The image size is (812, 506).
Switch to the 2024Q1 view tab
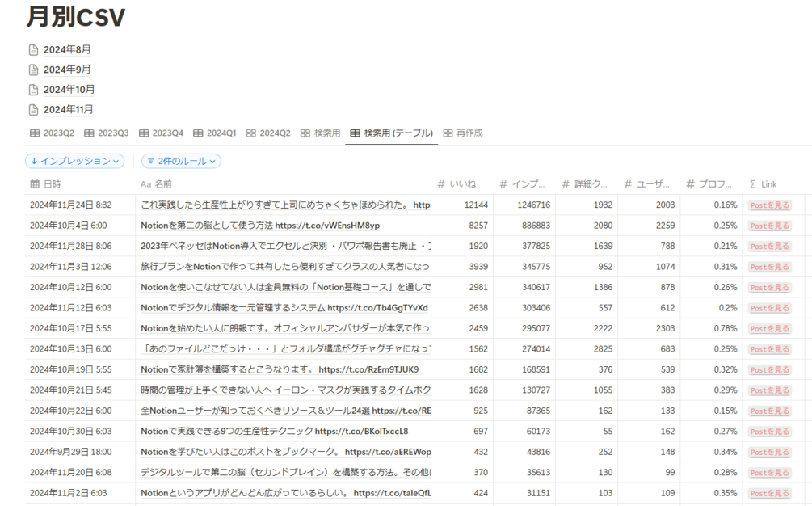tap(215, 133)
